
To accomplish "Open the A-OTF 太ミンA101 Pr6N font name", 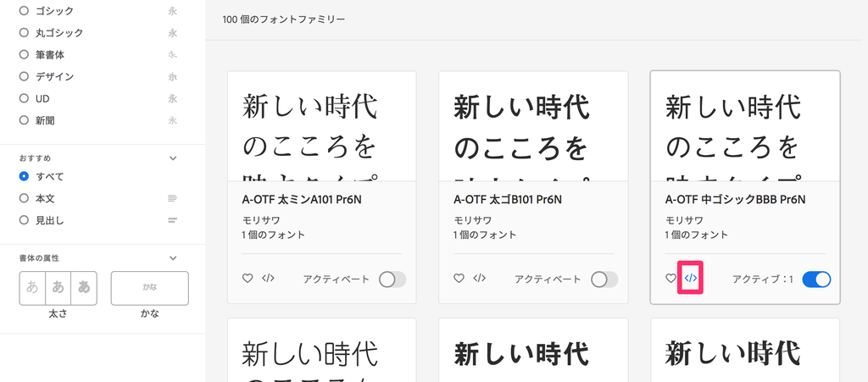I will 302,200.
